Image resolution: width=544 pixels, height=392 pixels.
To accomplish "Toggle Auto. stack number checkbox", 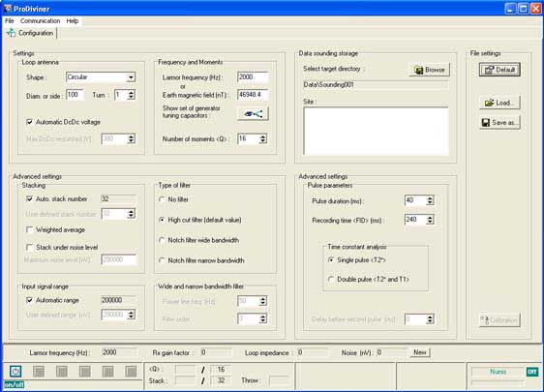I will click(x=29, y=198).
